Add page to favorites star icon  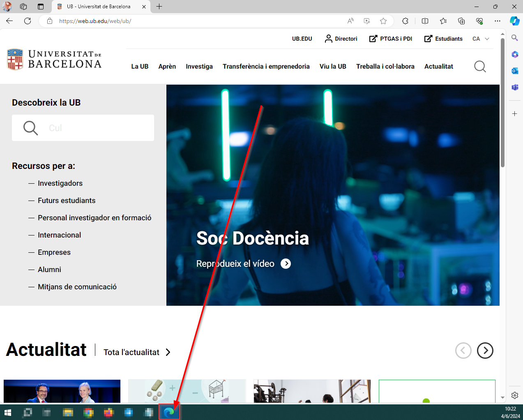point(383,21)
